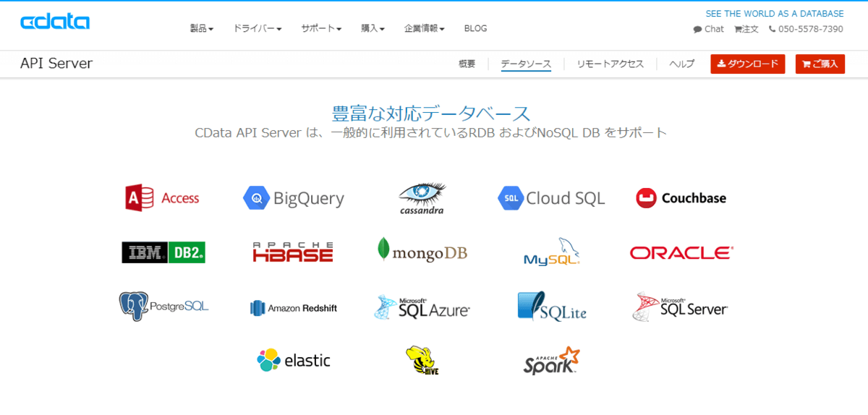Image resolution: width=868 pixels, height=415 pixels.
Task: Expand the 製品 dropdown menu
Action: [x=202, y=28]
